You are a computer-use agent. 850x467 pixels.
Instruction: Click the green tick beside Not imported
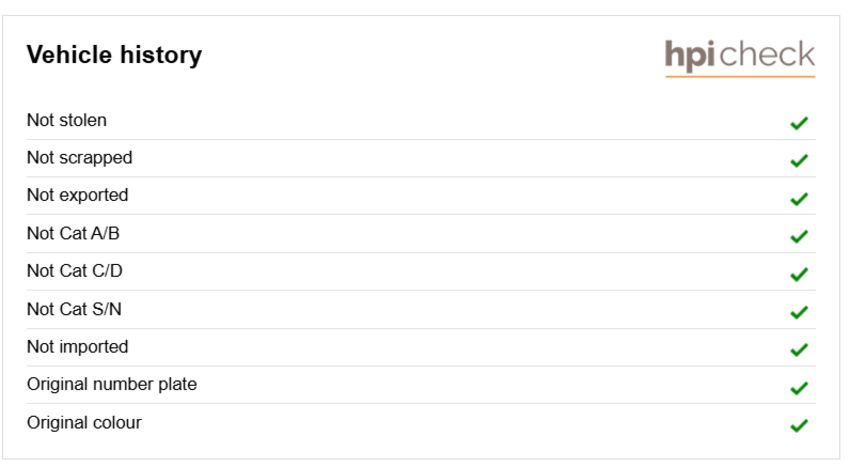(799, 350)
